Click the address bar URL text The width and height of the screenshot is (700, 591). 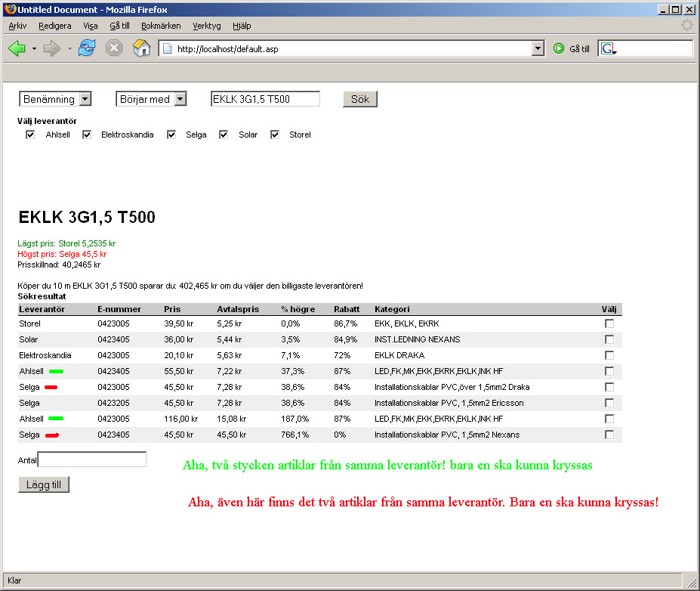click(x=228, y=49)
